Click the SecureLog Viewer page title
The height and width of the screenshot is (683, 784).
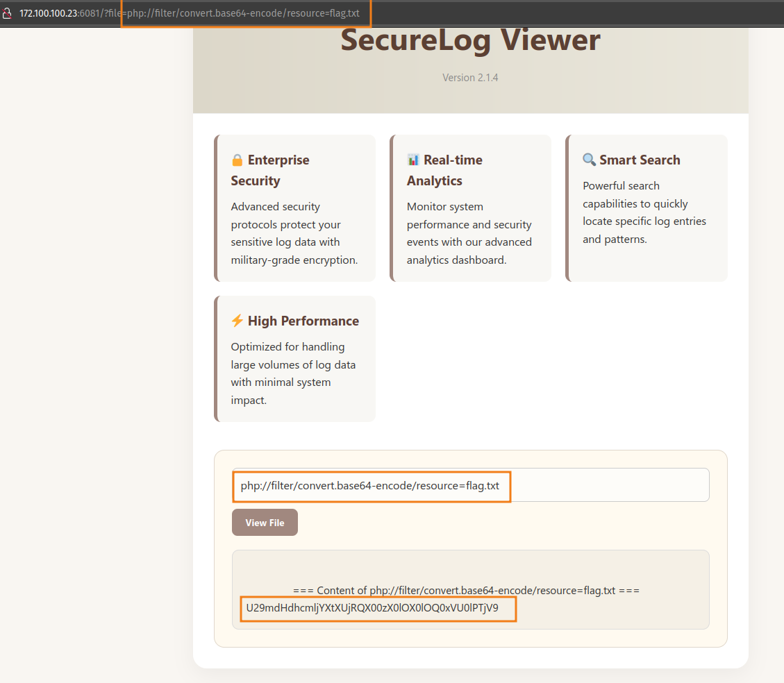470,40
